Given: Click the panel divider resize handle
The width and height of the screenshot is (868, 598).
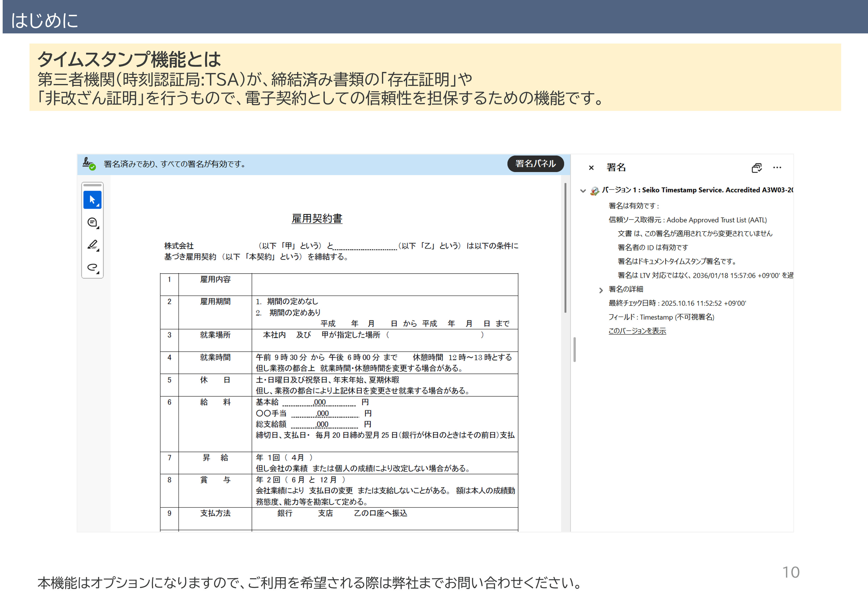Looking at the screenshot, I should (574, 349).
